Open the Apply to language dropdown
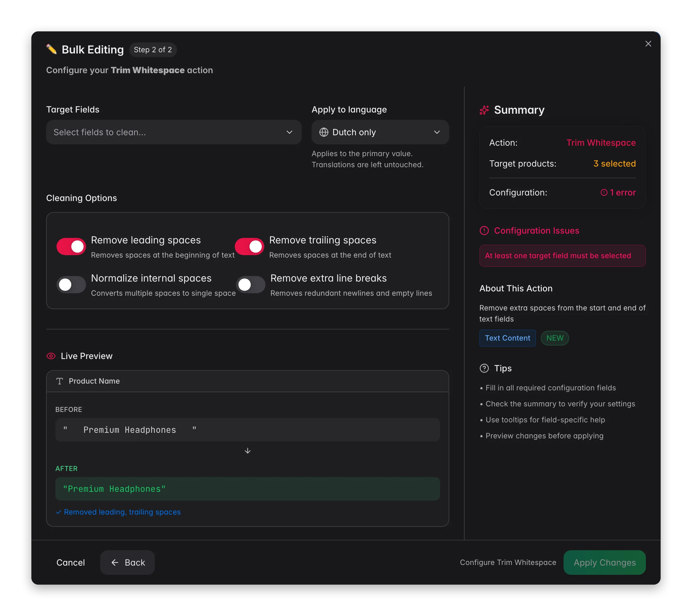Screen dimensions: 692x616 tap(380, 132)
